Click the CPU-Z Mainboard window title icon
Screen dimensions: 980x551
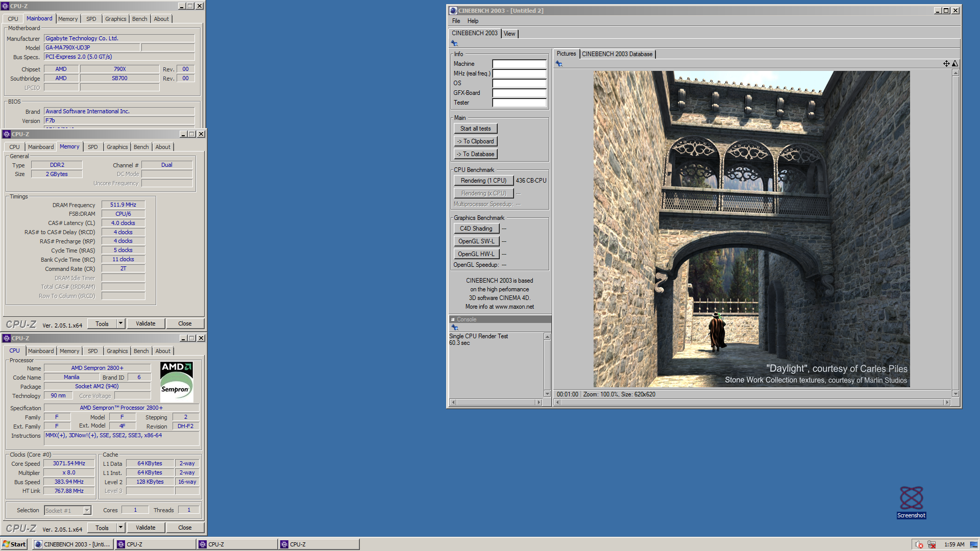click(x=6, y=6)
